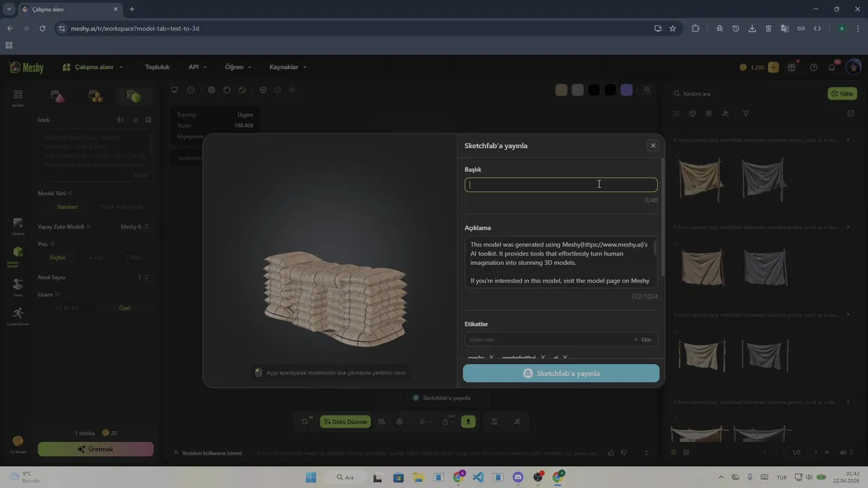Screen dimensions: 868x488
Task: Select the texture sidebar tool
Action: (18, 287)
